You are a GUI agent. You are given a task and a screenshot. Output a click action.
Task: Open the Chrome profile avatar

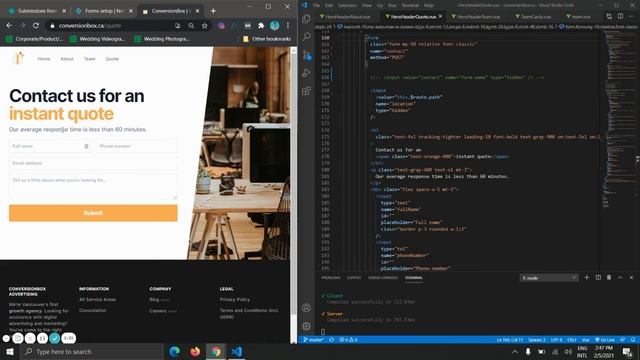coord(275,26)
